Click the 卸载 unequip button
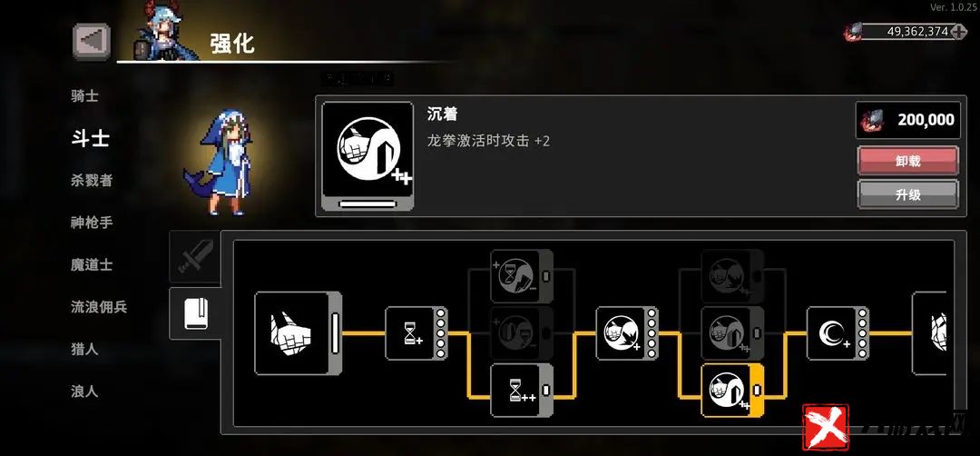Screen dimensions: 980x456 907,161
